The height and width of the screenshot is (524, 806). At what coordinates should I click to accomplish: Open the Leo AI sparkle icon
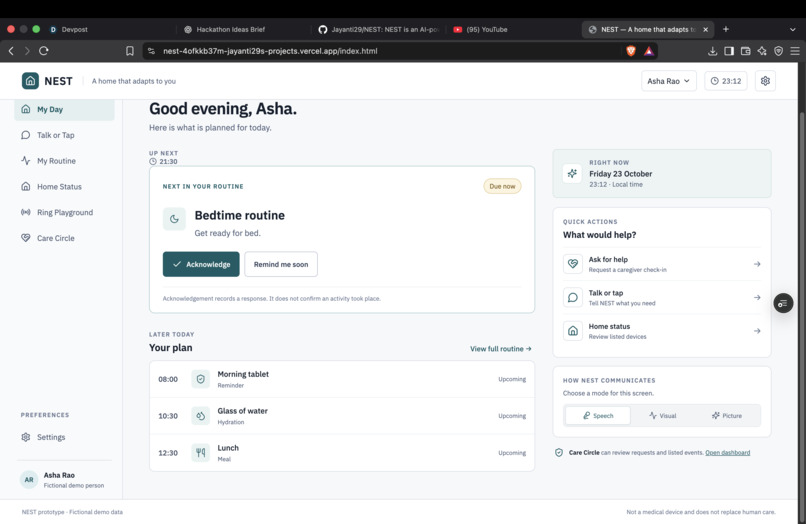pos(762,51)
